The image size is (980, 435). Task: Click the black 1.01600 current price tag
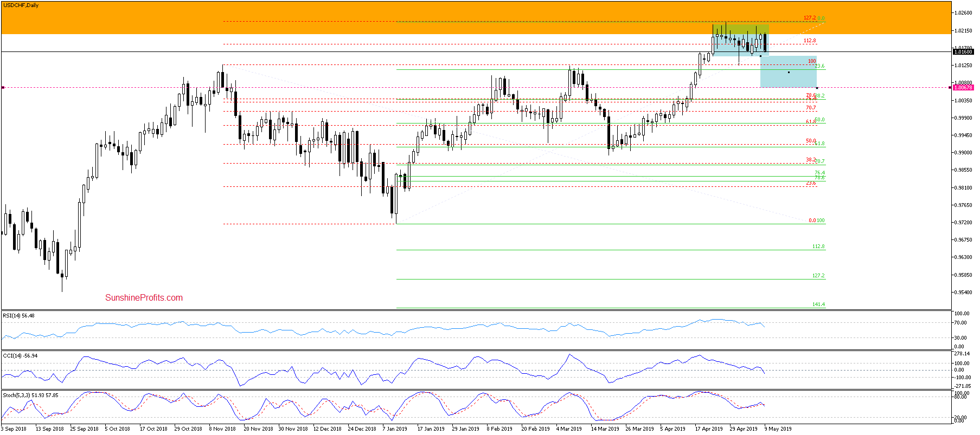[963, 52]
